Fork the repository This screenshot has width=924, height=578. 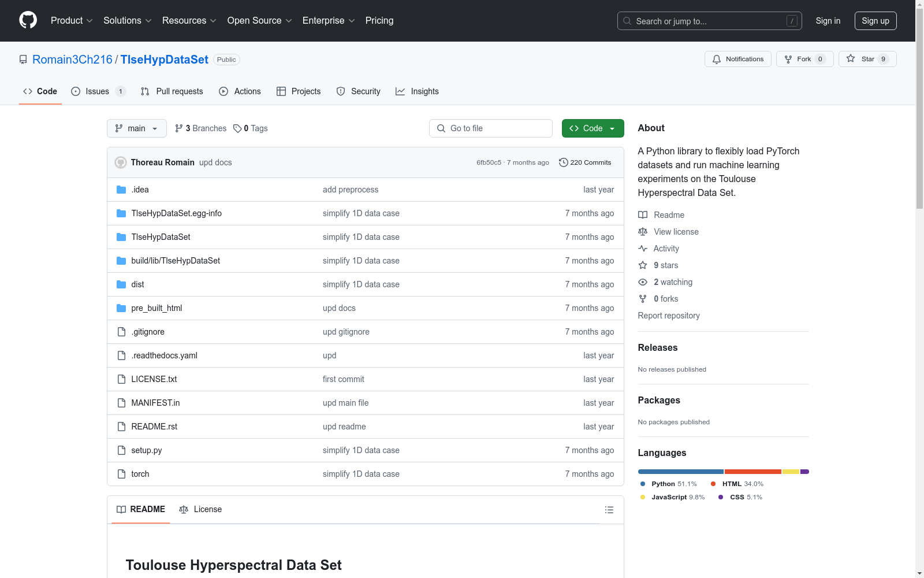click(805, 59)
